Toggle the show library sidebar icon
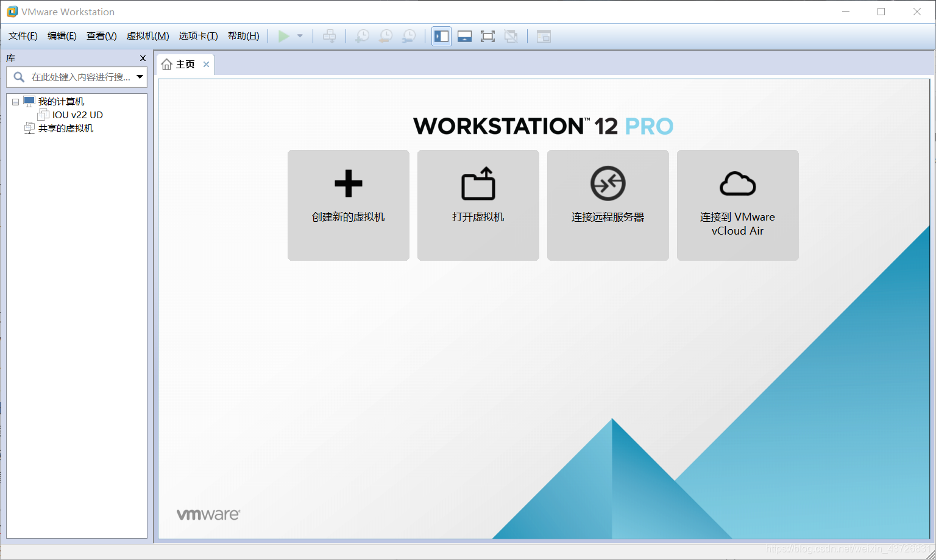 442,36
